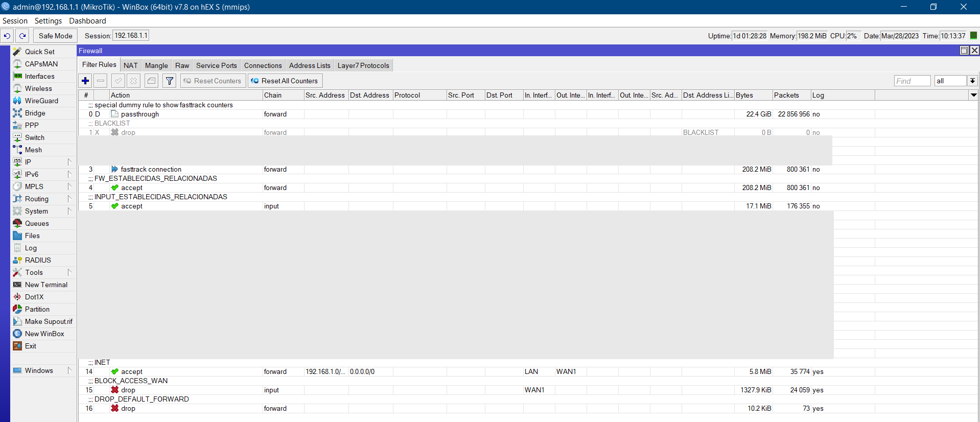This screenshot has width=980, height=422.
Task: Click the Comment toolbar icon
Action: 151,81
